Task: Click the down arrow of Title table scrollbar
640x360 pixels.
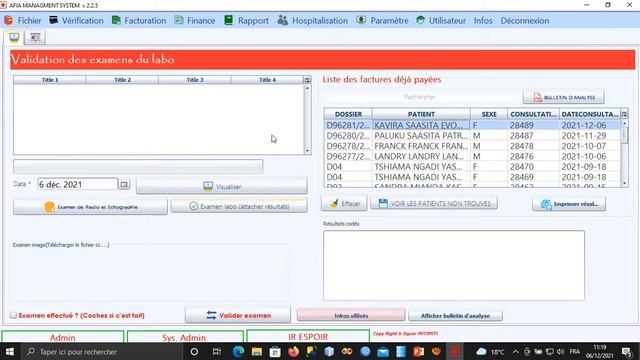Action: tap(307, 151)
